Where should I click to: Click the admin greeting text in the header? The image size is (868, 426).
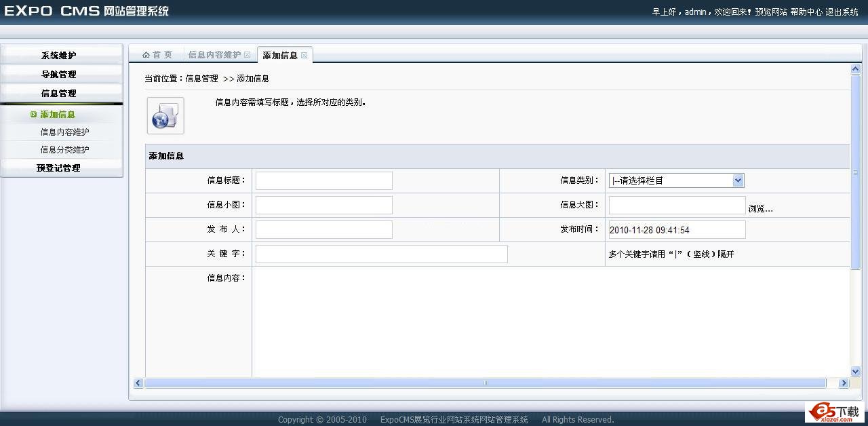[x=702, y=12]
